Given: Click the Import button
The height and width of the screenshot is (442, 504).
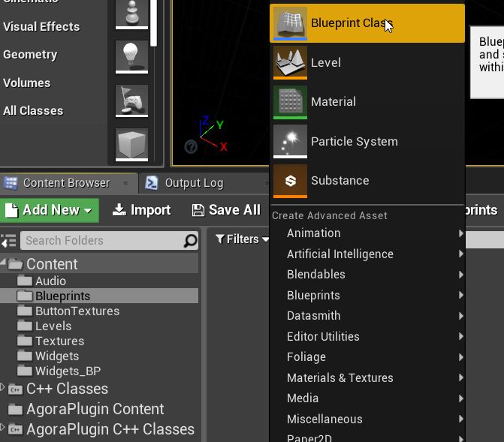Looking at the screenshot, I should point(142,210).
